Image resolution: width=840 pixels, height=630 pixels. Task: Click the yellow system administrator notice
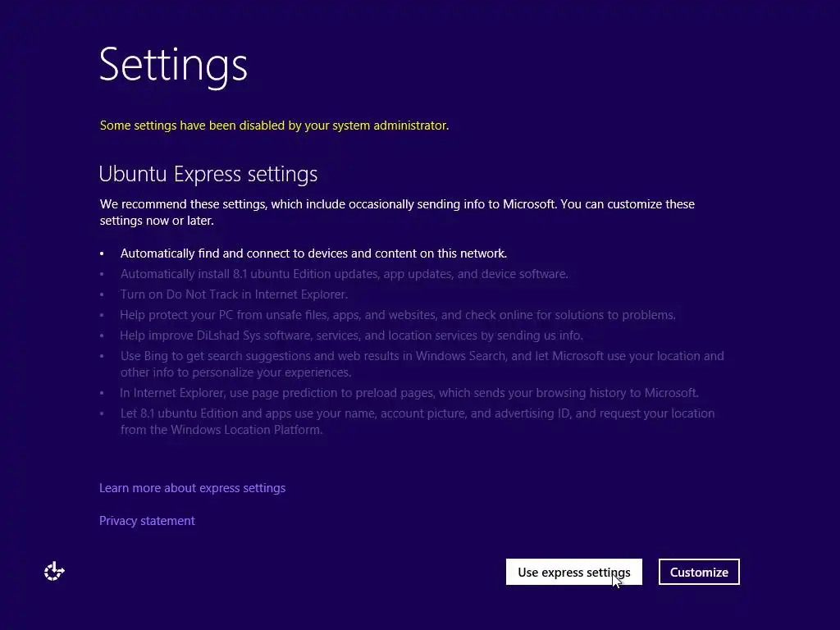[274, 126]
